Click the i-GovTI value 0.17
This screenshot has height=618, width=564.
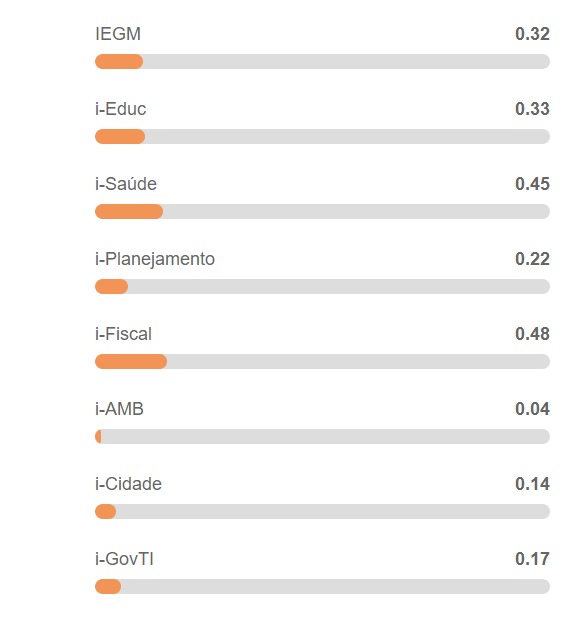pos(532,558)
